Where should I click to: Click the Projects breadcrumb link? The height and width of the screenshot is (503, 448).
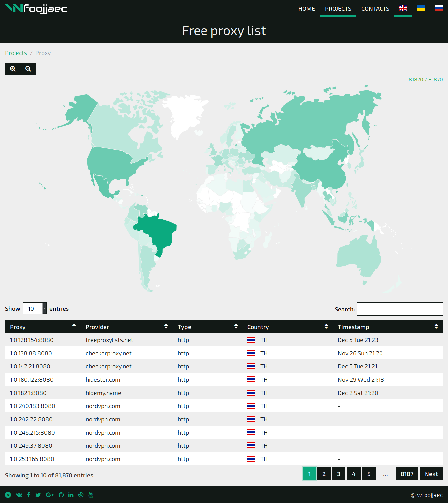coord(16,53)
